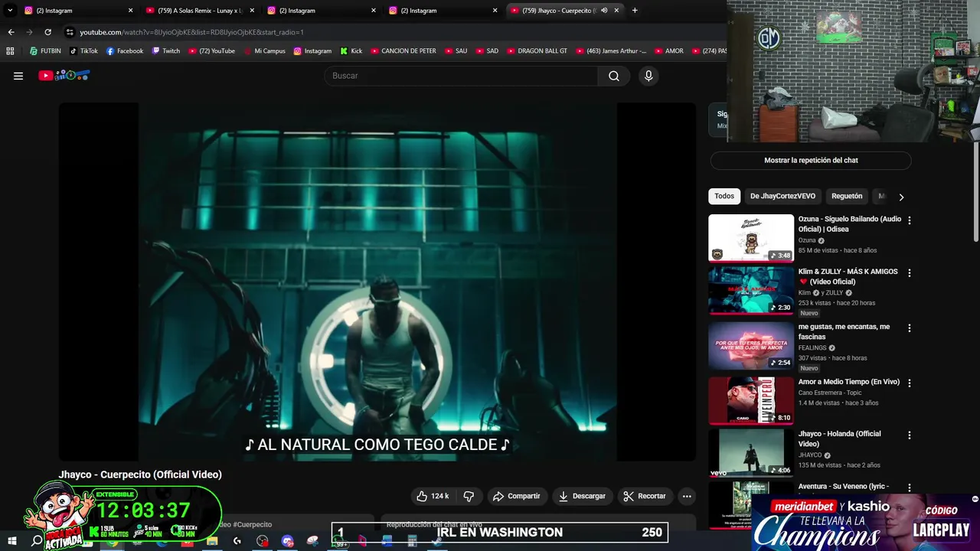Click the Cuerpecito video player
The height and width of the screenshot is (551, 980).
377,282
